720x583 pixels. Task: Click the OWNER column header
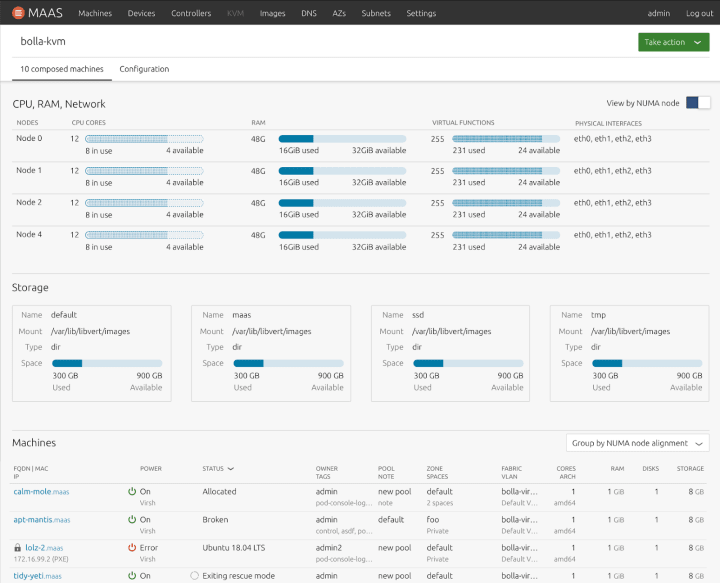(x=326, y=469)
